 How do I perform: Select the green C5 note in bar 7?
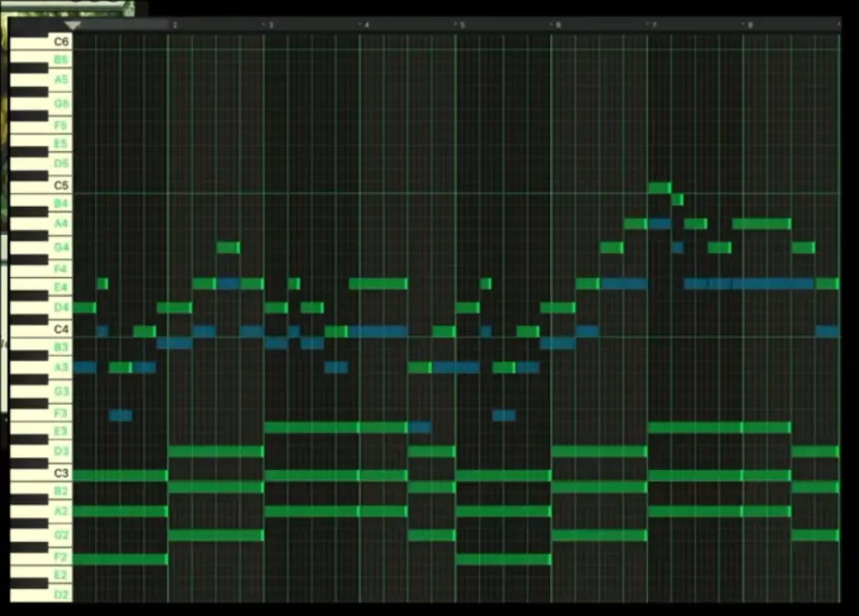[x=660, y=188]
